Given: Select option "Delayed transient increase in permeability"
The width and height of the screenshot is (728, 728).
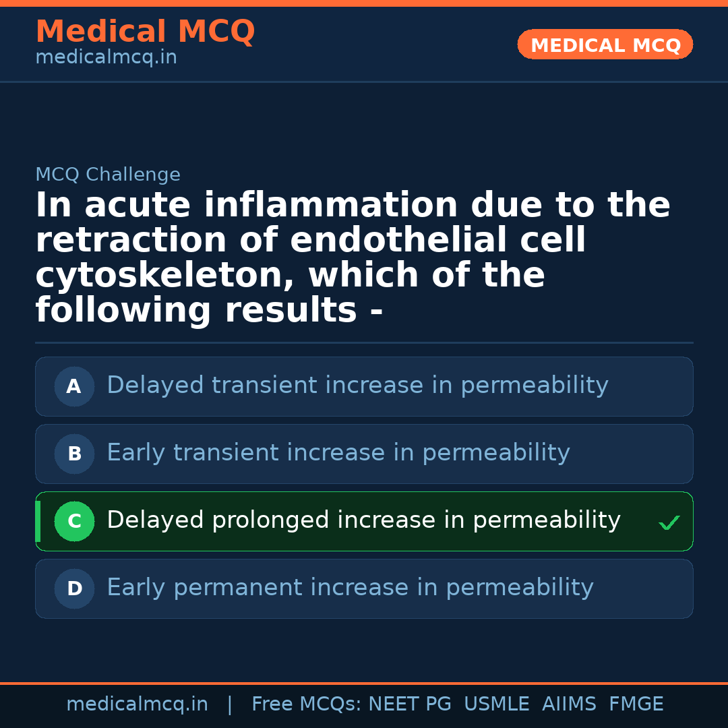Looking at the screenshot, I should click(x=357, y=386).
